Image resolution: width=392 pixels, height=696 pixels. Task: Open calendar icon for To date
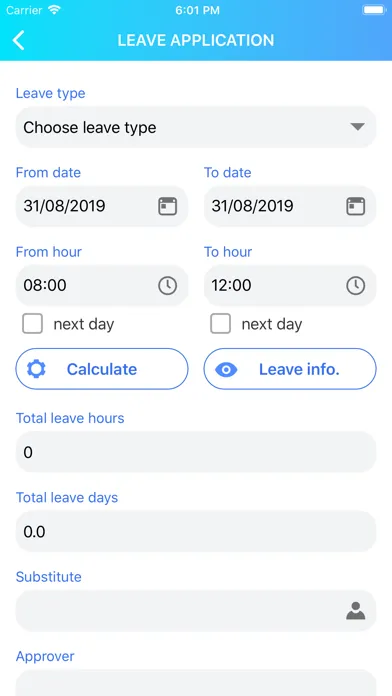[x=356, y=206]
